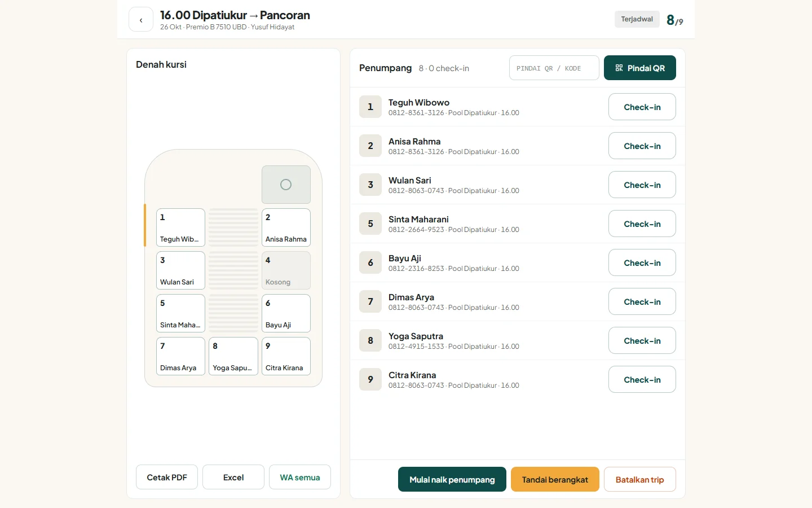Focus the Pindai QR / Kode input field
812x508 pixels.
[554, 68]
